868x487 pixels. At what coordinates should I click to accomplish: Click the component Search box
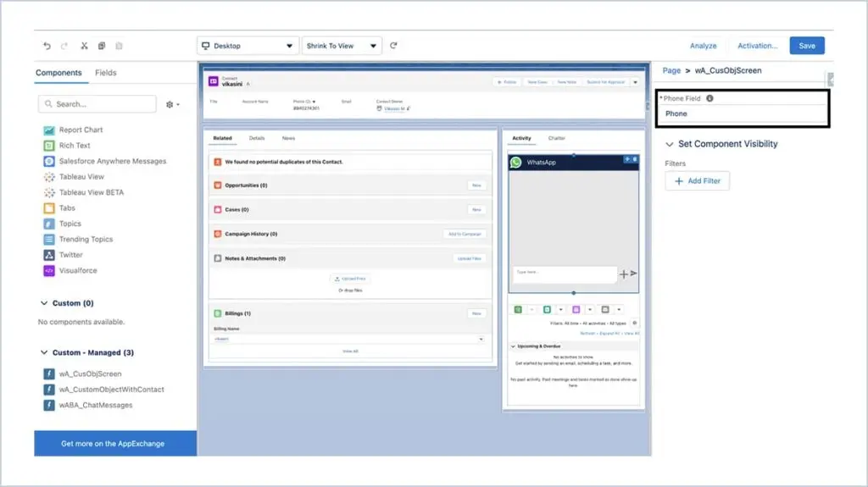[97, 104]
